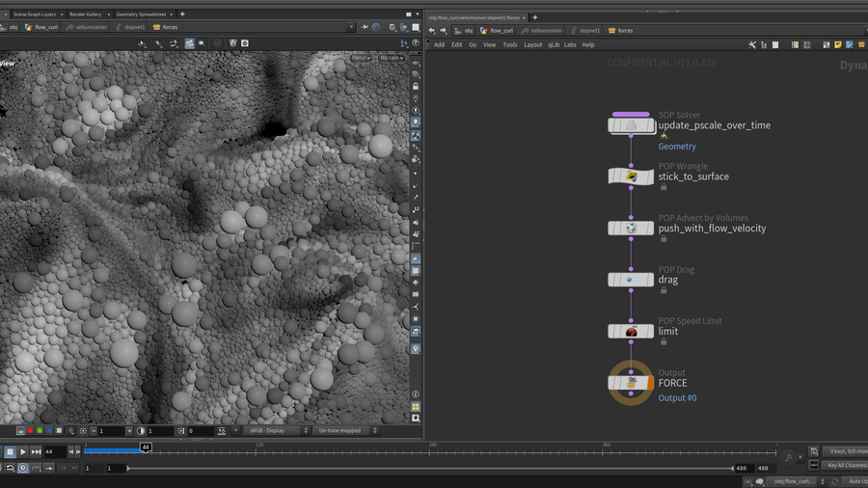
Task: Select the update_pscale_over_time SOP Solver node
Action: (x=631, y=125)
